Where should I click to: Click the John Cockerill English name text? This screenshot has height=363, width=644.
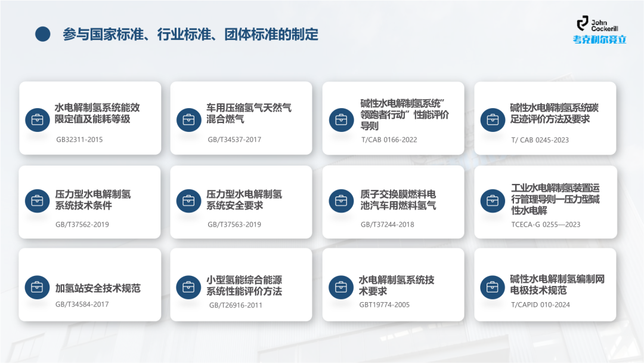point(605,26)
